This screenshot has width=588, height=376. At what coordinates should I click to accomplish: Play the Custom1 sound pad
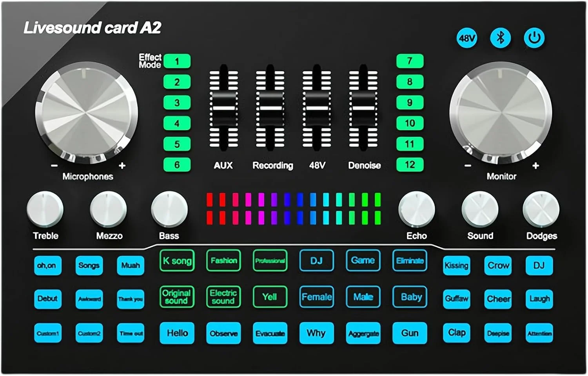(x=47, y=333)
